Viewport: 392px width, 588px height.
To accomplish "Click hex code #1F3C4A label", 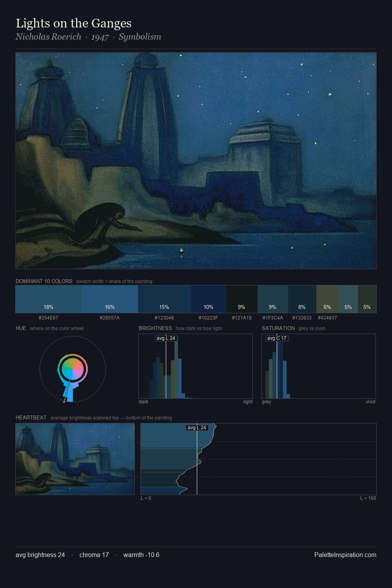I will coord(273,318).
